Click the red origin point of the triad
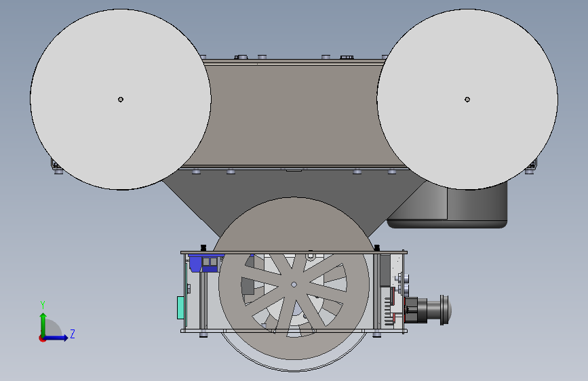This screenshot has width=588, height=381. (x=42, y=338)
